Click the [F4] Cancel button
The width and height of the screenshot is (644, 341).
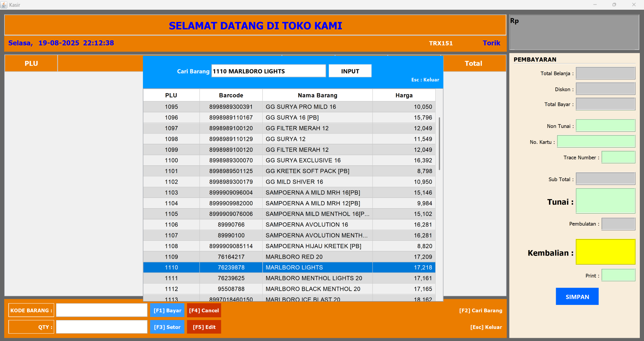204,310
